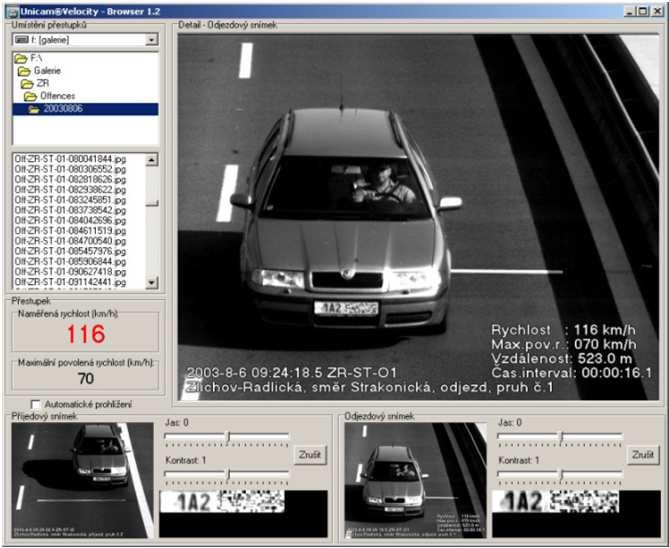669x548 pixels.
Task: Click file list scroll down arrow
Action: click(152, 282)
